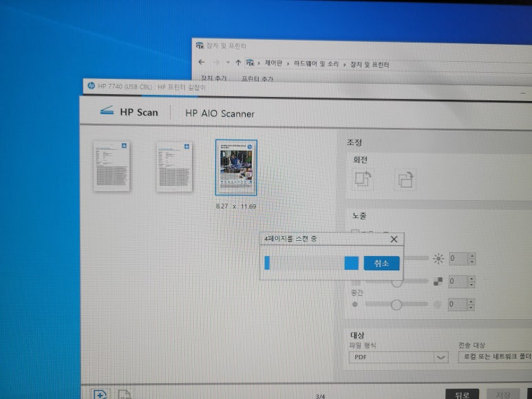Click the brightness sun icon

(x=438, y=259)
